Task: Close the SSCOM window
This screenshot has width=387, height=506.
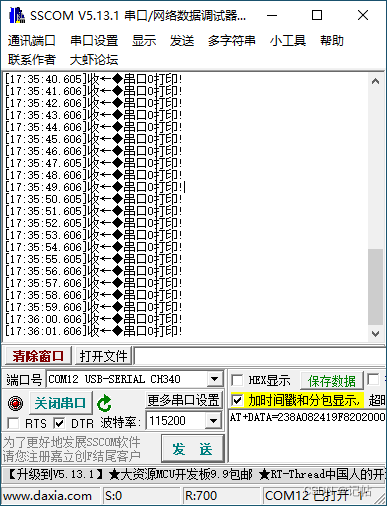Action: 363,15
